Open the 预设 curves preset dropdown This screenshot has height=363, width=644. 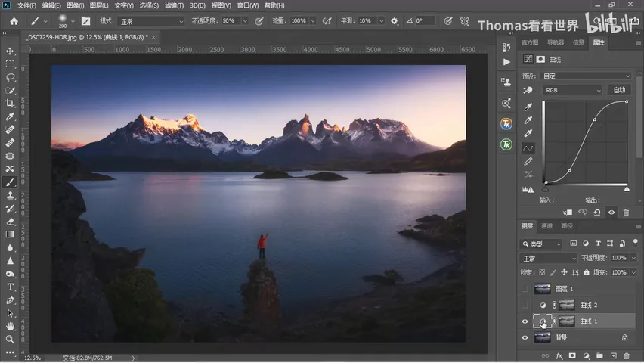[586, 76]
